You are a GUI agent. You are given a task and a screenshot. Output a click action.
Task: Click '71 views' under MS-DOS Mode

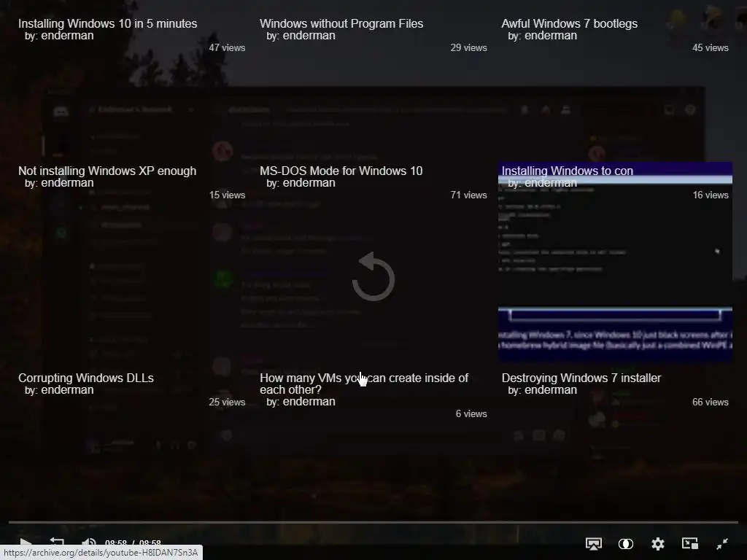[469, 195]
